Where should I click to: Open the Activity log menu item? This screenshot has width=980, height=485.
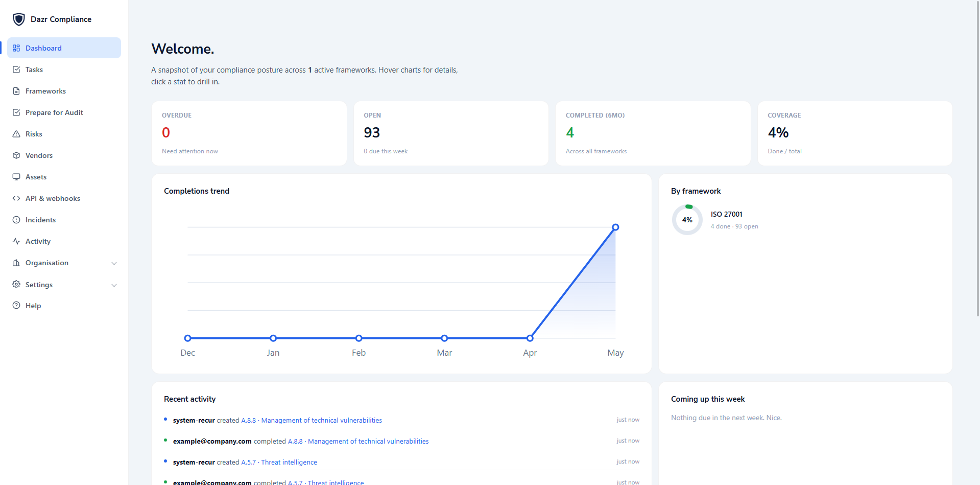pyautogui.click(x=64, y=241)
